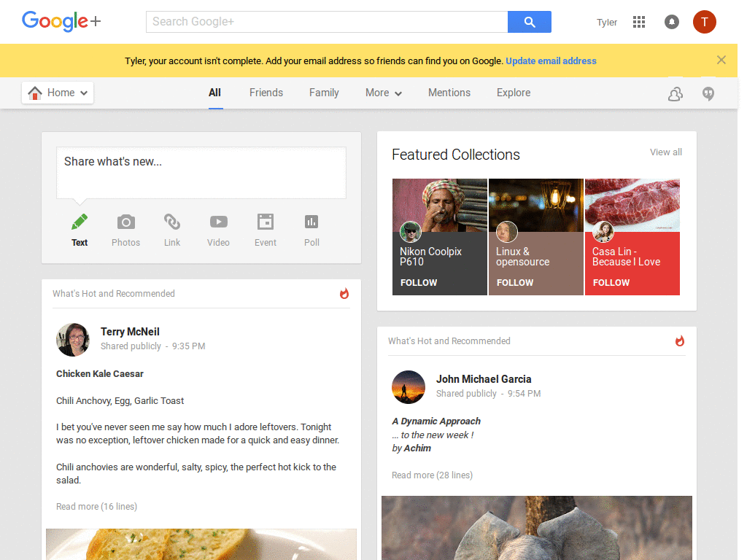This screenshot has width=747, height=560.
Task: Open Terry McNeil's profile name link
Action: [x=130, y=332]
